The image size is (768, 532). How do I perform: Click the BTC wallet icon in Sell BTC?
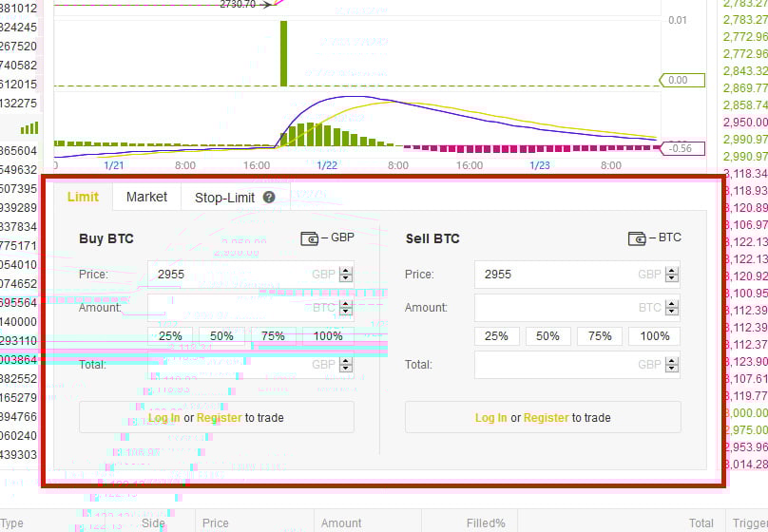click(x=637, y=238)
